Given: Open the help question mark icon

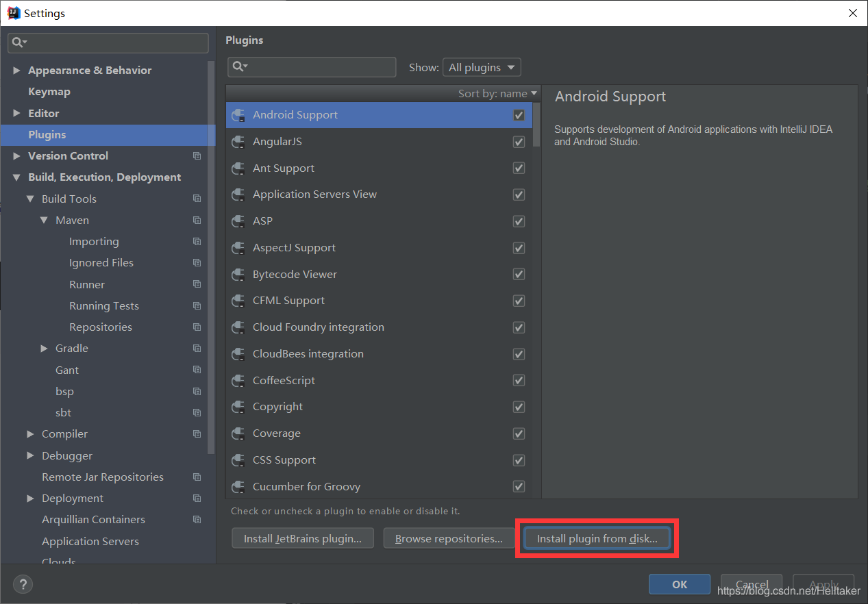Looking at the screenshot, I should click(23, 584).
